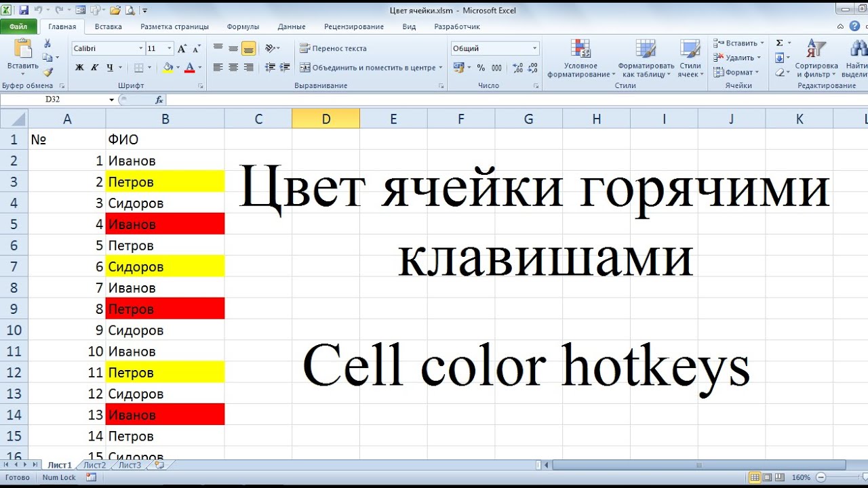
Task: Click the horizontal scrollbar thumb
Action: tap(699, 465)
